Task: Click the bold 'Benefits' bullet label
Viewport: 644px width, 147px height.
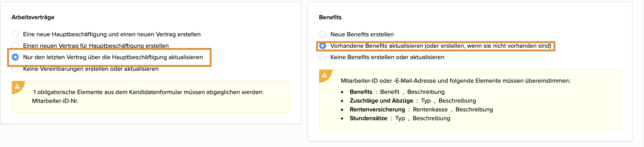Action: coord(361,92)
